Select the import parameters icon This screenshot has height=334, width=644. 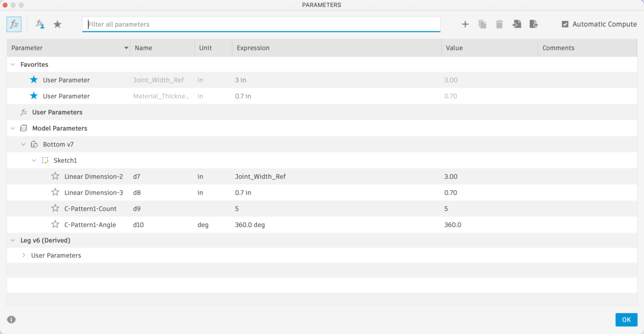click(x=516, y=24)
